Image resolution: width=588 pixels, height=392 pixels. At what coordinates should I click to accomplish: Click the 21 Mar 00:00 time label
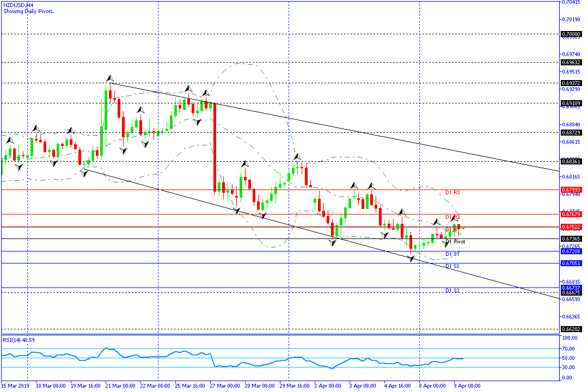coord(120,386)
